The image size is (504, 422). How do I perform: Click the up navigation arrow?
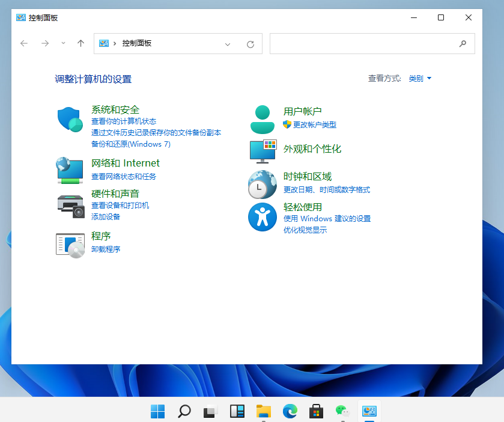pyautogui.click(x=81, y=43)
